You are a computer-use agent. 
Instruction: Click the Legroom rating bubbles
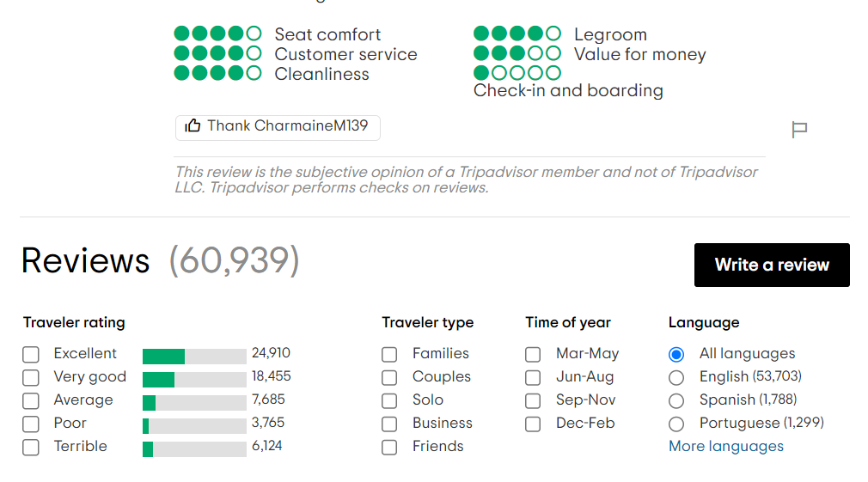[517, 34]
